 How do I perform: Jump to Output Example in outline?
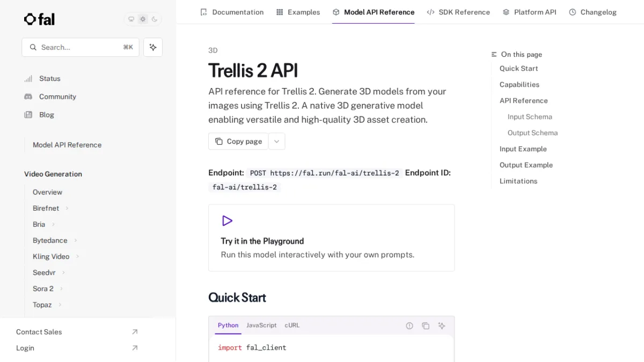point(526,165)
